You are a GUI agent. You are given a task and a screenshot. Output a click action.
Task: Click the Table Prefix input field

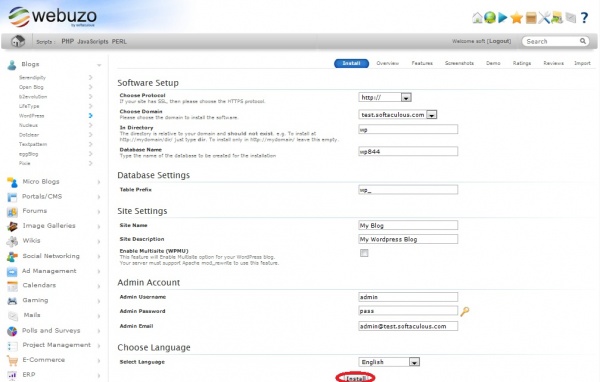click(x=408, y=189)
